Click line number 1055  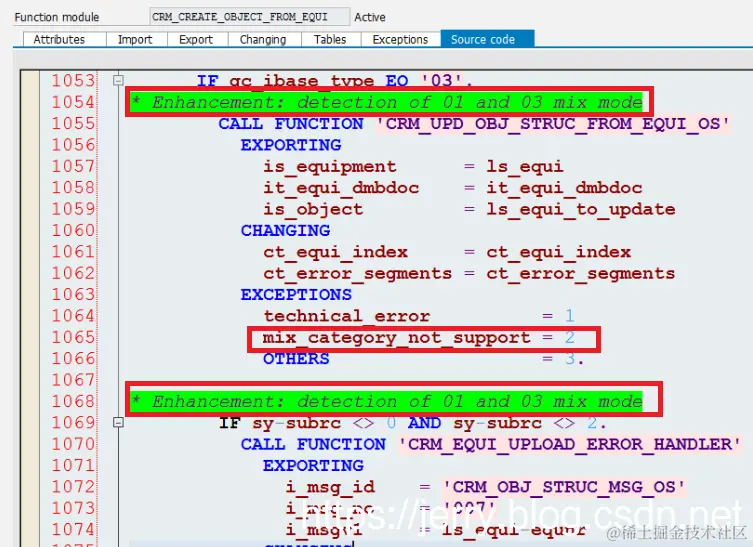(x=73, y=123)
